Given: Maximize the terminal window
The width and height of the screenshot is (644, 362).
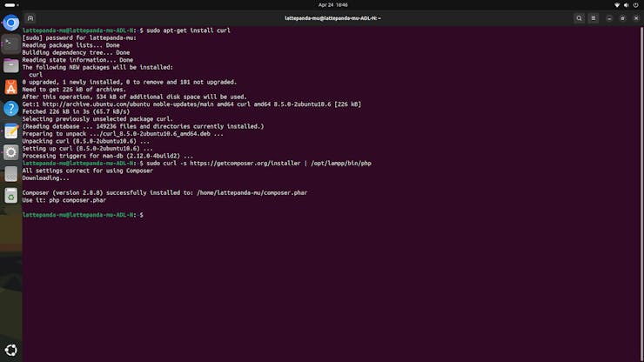Looking at the screenshot, I should point(622,18).
